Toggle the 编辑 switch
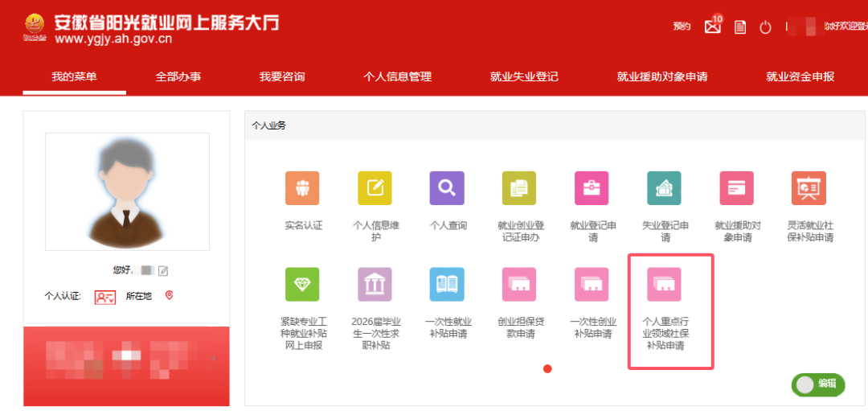This screenshot has height=411, width=868. coord(818,384)
